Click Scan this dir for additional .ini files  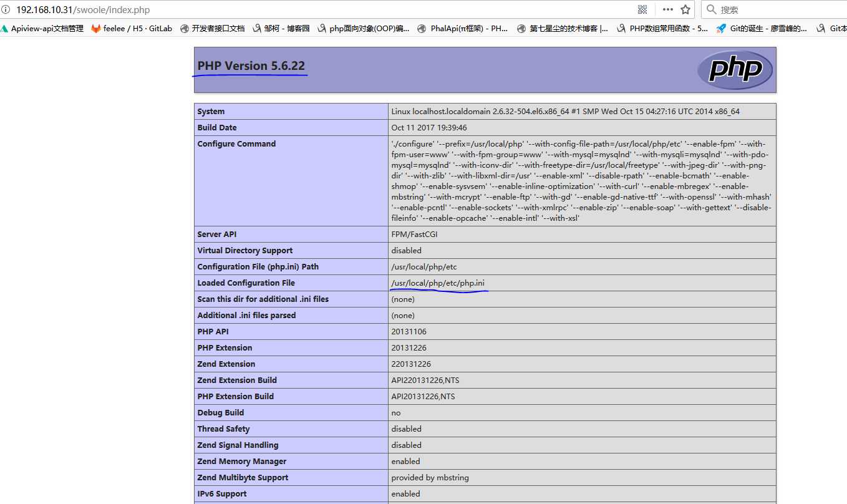263,299
